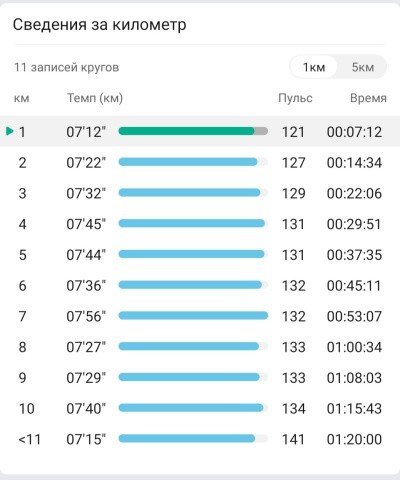Click the time 01:00:34 on kilometer 8
Image resolution: width=400 pixels, height=480 pixels.
coord(354,347)
